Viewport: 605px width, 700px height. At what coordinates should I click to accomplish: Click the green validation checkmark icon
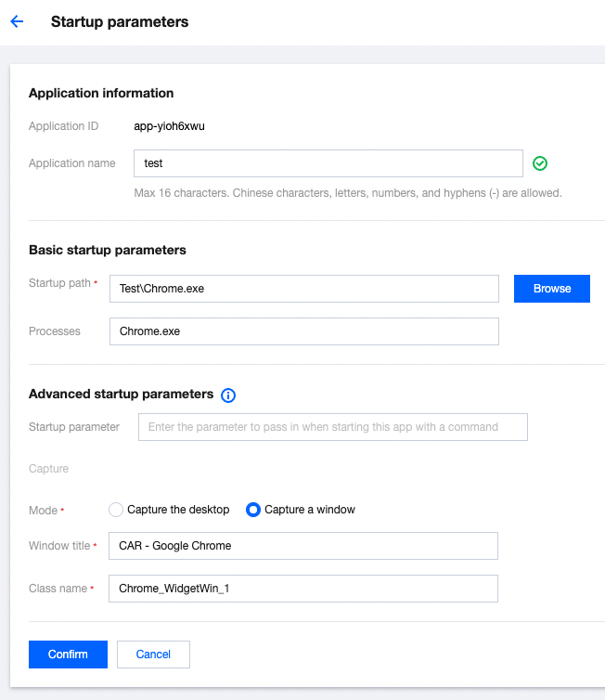(540, 163)
